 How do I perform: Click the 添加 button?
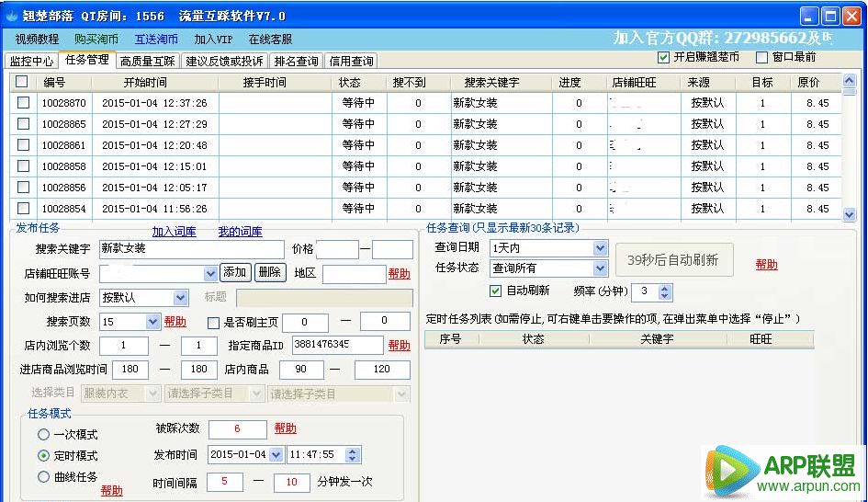(x=234, y=272)
